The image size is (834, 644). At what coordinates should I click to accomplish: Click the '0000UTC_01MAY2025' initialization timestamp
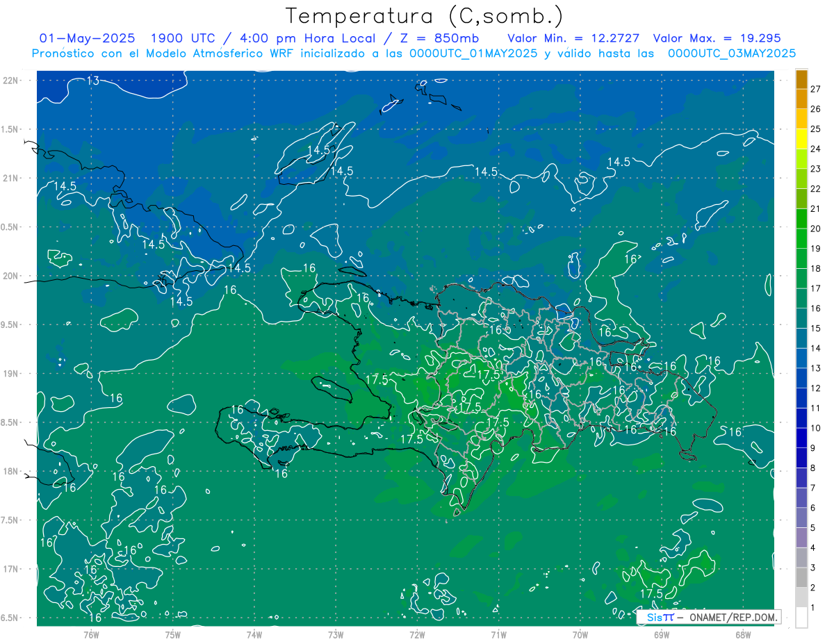coord(473,53)
